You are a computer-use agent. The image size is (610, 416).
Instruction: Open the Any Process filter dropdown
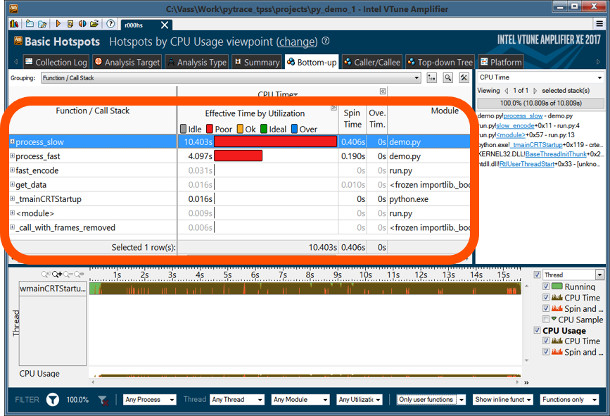(x=150, y=400)
